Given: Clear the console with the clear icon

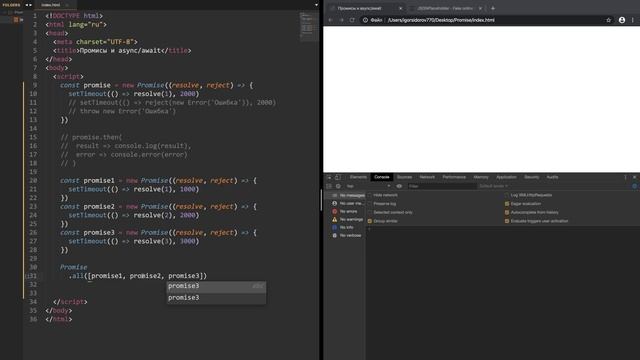Looking at the screenshot, I should [x=338, y=186].
